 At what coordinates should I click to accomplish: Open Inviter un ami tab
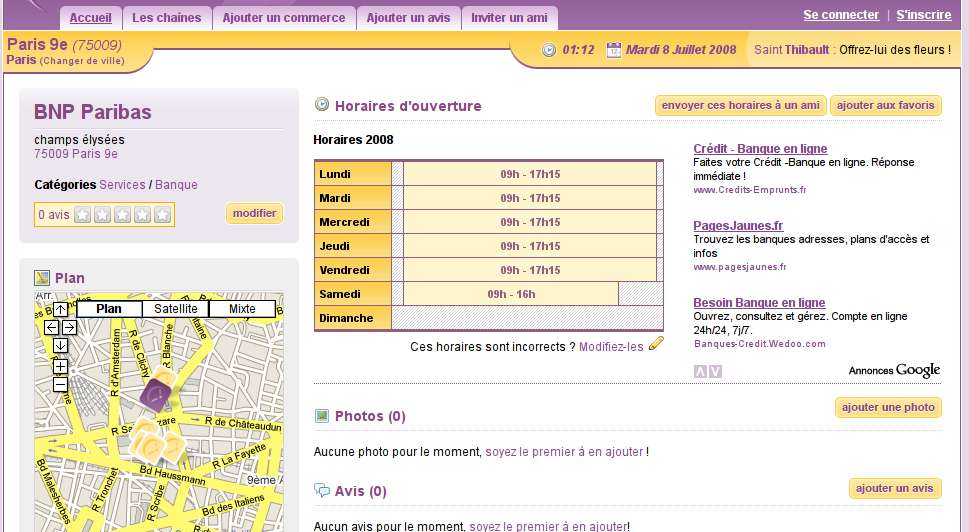point(509,18)
